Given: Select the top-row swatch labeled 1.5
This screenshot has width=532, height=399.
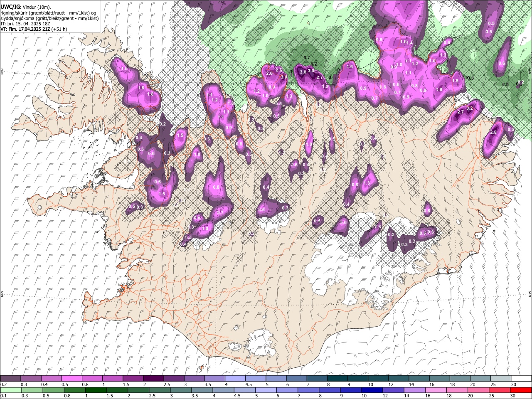Looking at the screenshot, I should (133, 379).
